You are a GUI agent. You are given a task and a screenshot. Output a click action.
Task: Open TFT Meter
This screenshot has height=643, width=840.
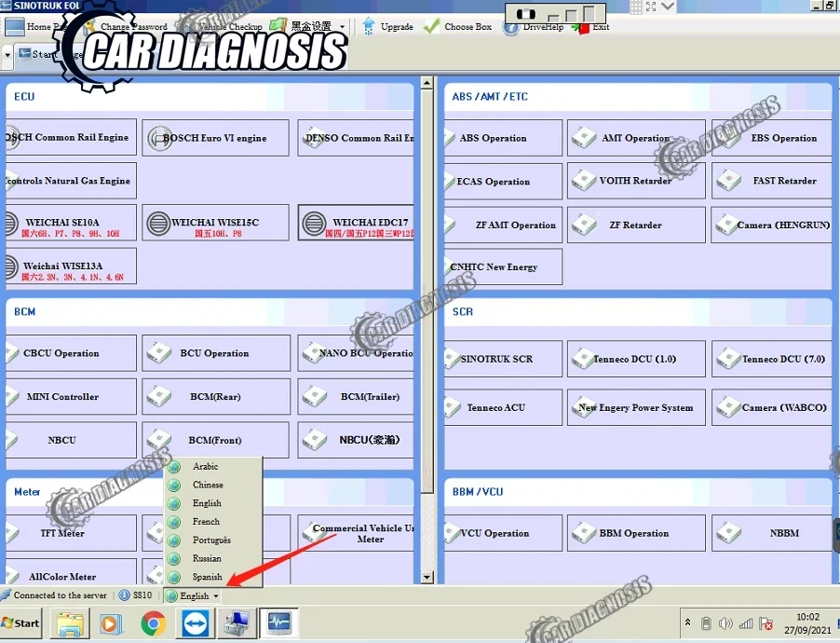[71, 533]
